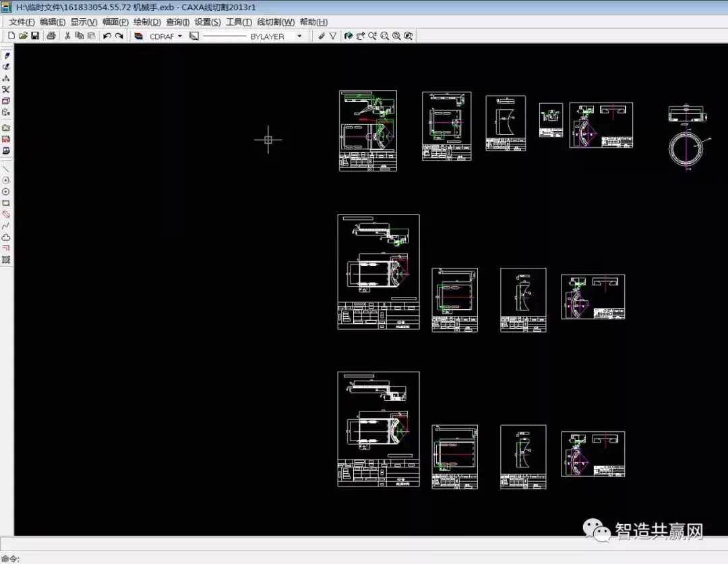Select the hatch pattern tool
The width and height of the screenshot is (728, 564).
point(6,260)
